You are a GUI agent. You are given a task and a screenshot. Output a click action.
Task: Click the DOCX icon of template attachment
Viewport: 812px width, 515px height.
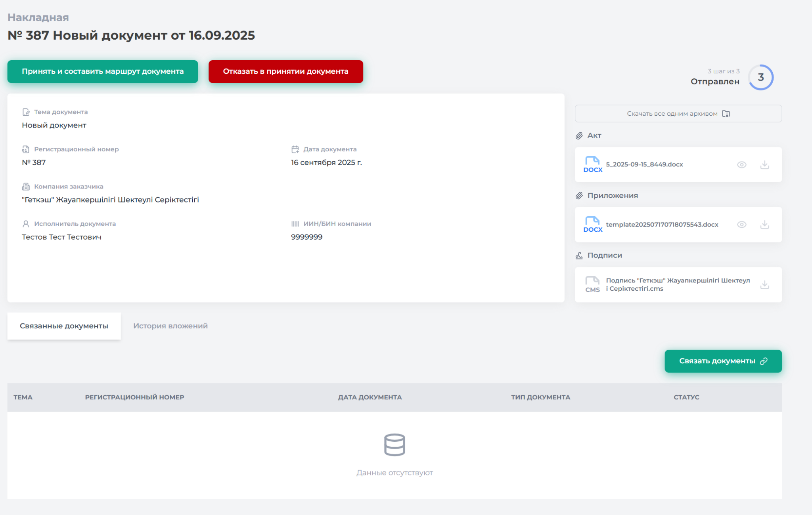592,225
